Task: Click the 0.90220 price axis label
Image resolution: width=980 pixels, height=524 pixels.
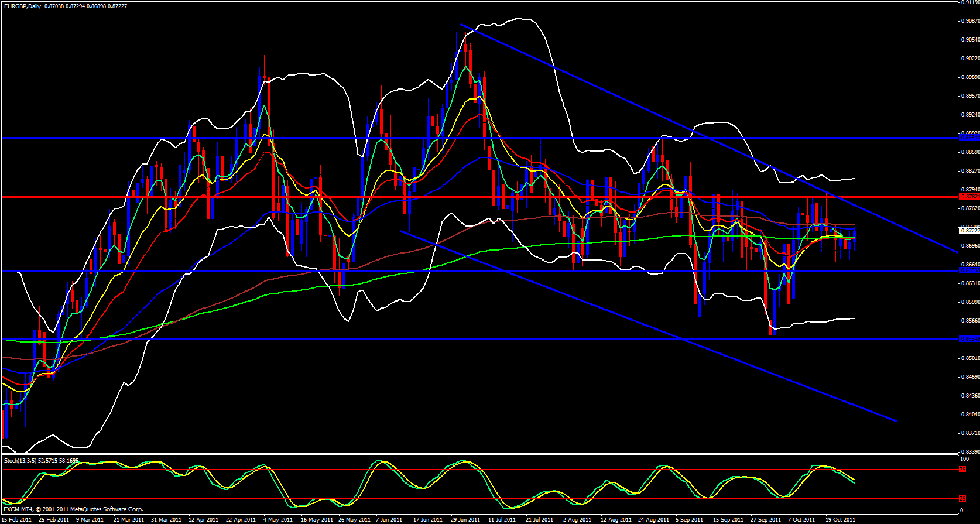Action: pos(970,59)
